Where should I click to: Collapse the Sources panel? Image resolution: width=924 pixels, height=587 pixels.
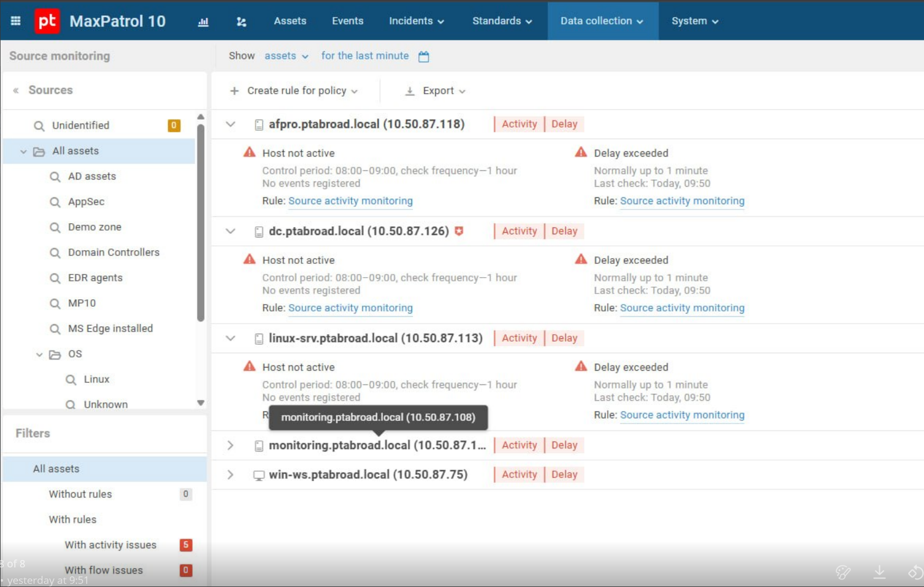pos(16,90)
